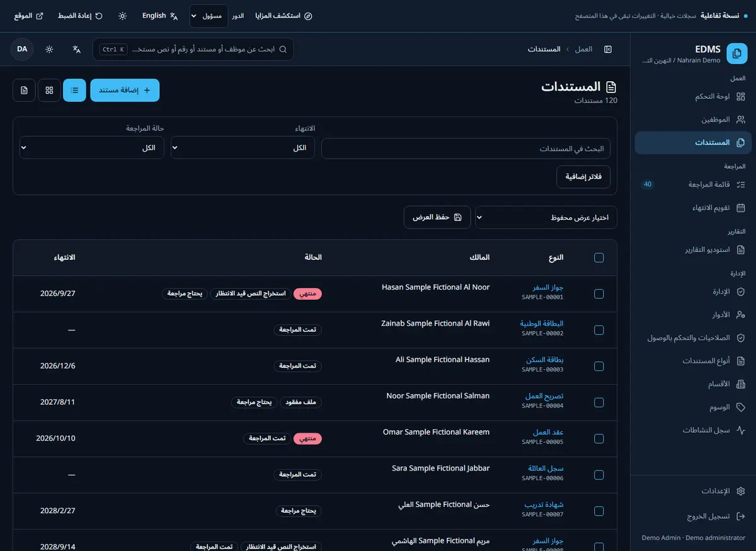Open تقويم الانتهاء expiry calendar
756x551 pixels.
pos(693,207)
